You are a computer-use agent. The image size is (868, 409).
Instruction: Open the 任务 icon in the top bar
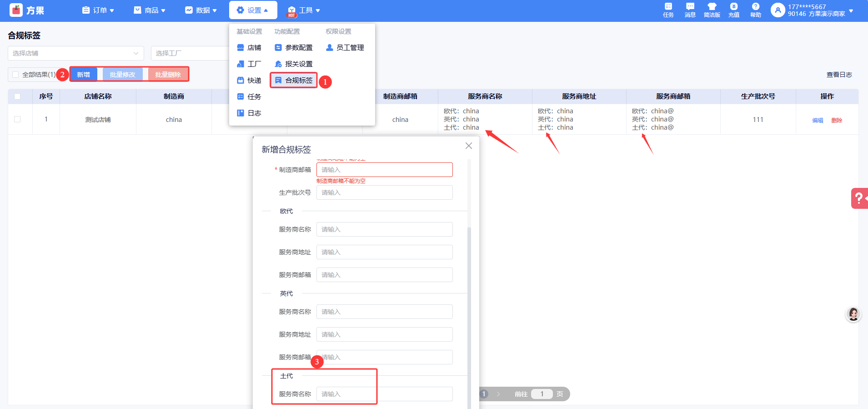(x=668, y=10)
